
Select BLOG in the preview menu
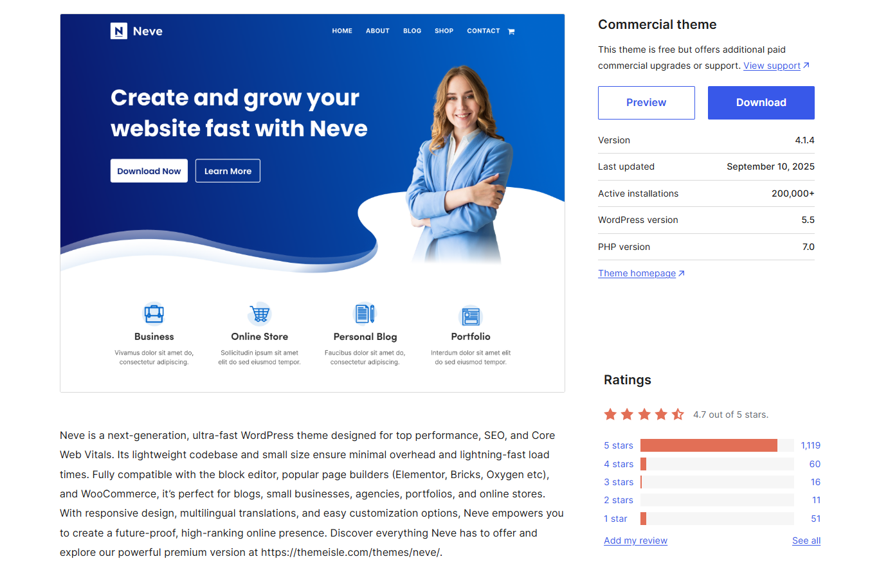click(412, 31)
